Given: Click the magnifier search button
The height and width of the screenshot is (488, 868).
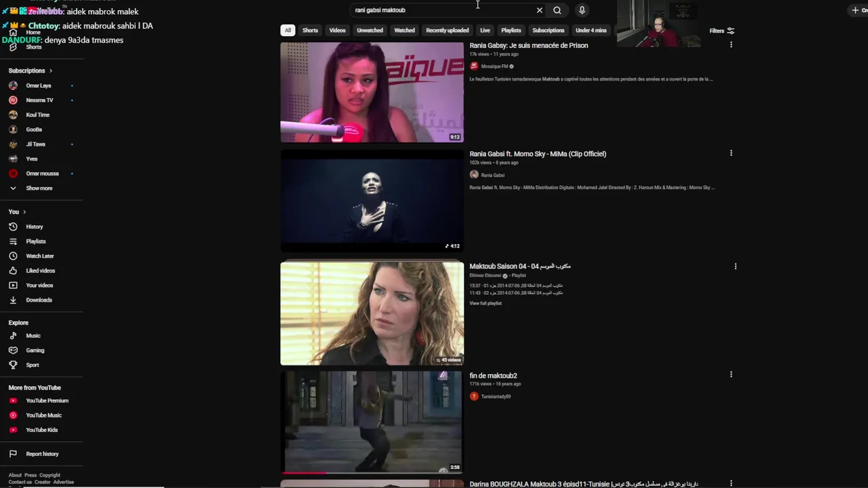Looking at the screenshot, I should (x=557, y=10).
